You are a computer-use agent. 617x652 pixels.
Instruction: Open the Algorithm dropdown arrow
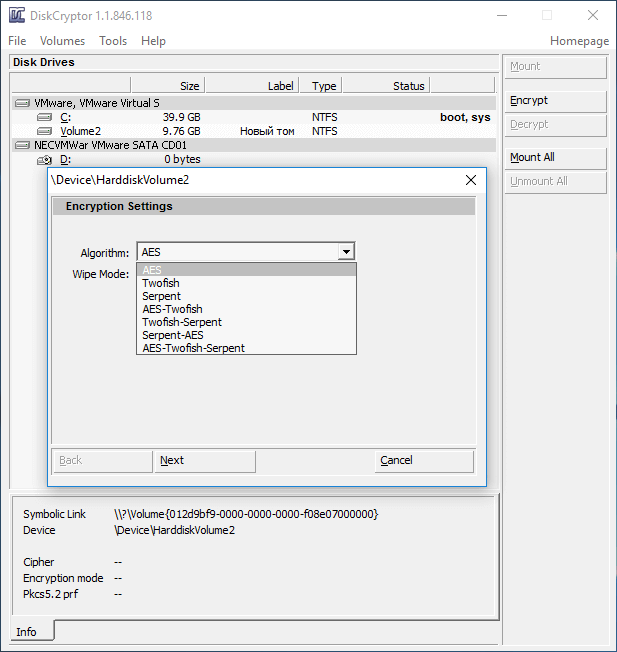(x=346, y=252)
